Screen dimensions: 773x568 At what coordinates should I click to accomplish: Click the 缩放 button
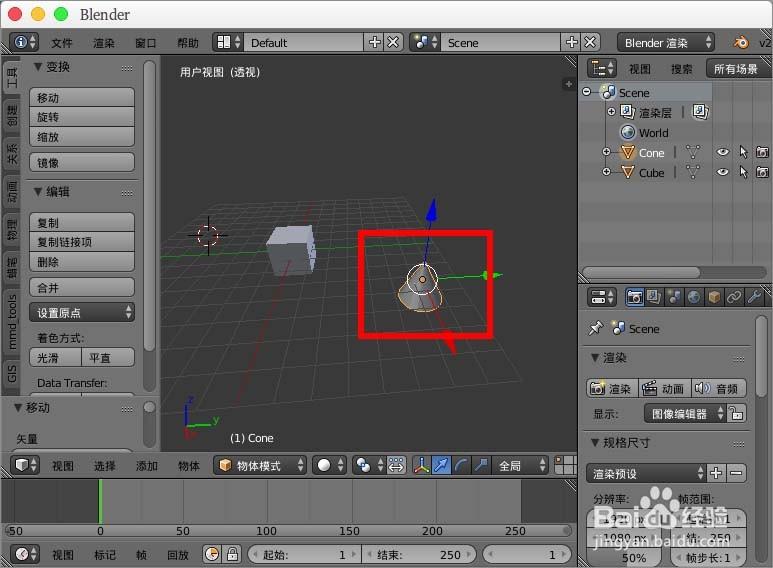point(82,137)
